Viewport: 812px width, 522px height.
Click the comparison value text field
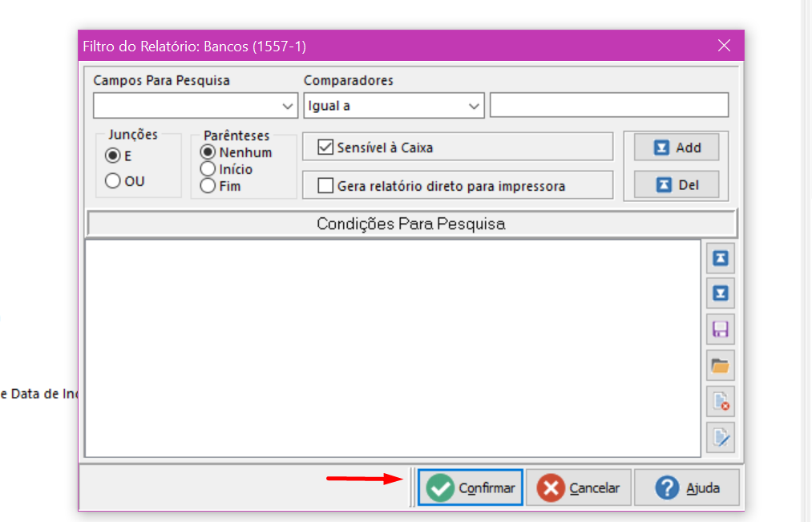tap(609, 105)
